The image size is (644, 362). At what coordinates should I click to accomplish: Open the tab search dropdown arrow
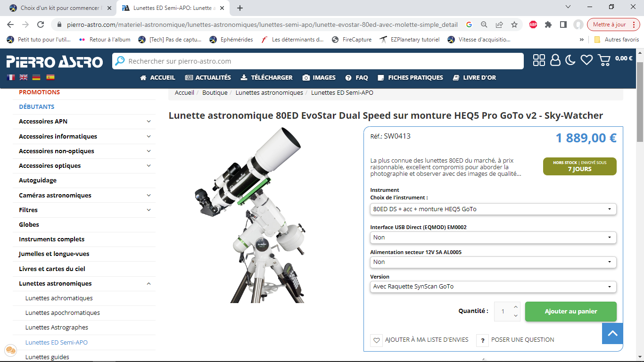point(568,7)
